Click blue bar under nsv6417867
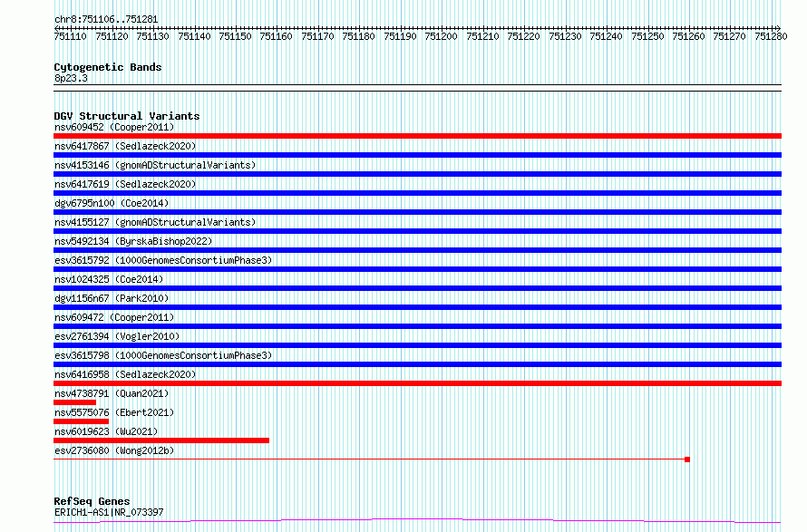 click(x=417, y=155)
